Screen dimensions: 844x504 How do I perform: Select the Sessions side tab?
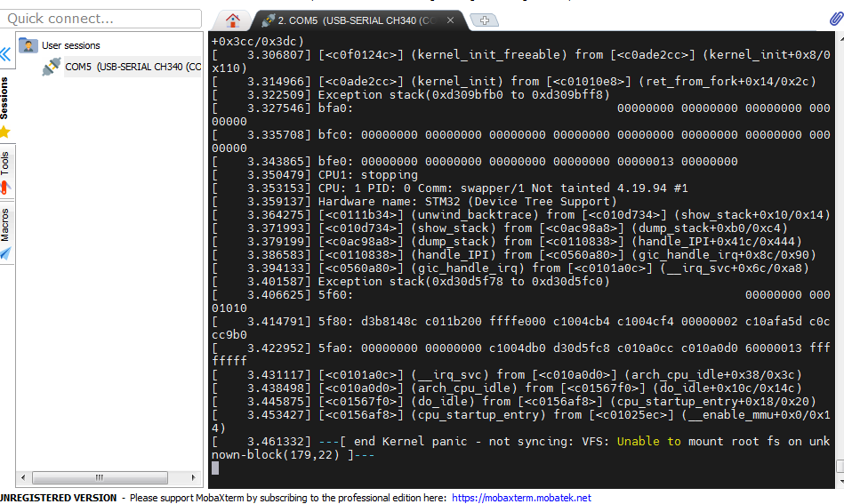4,98
